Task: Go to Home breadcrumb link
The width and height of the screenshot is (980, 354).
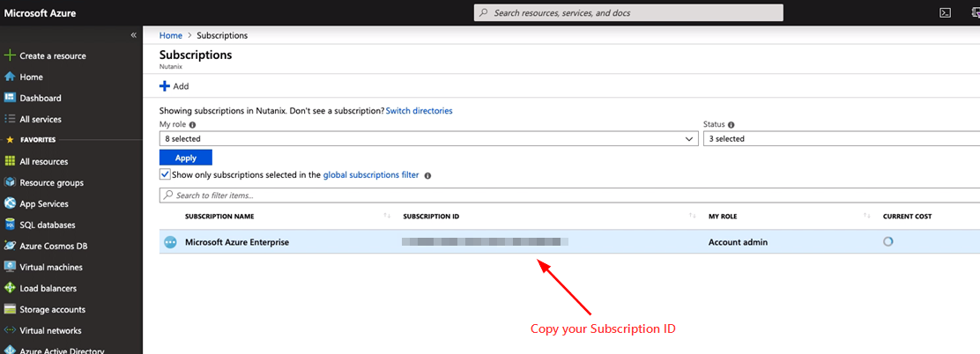Action: pos(171,35)
